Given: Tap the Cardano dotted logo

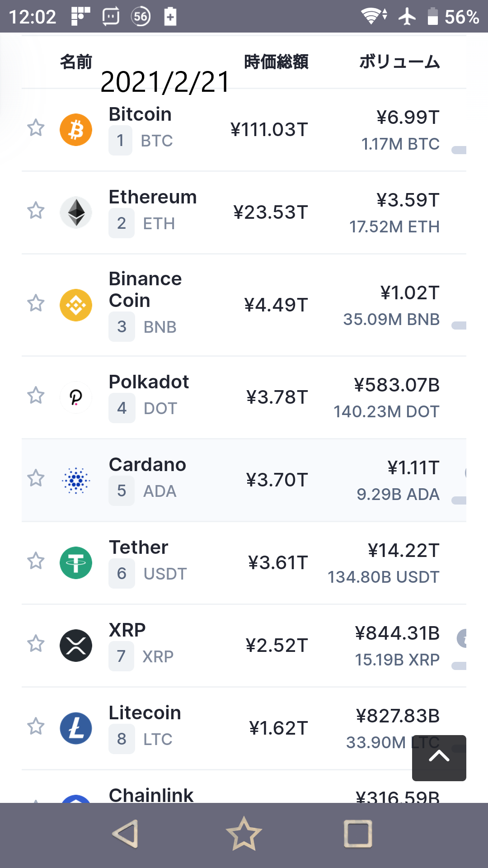Looking at the screenshot, I should click(76, 480).
